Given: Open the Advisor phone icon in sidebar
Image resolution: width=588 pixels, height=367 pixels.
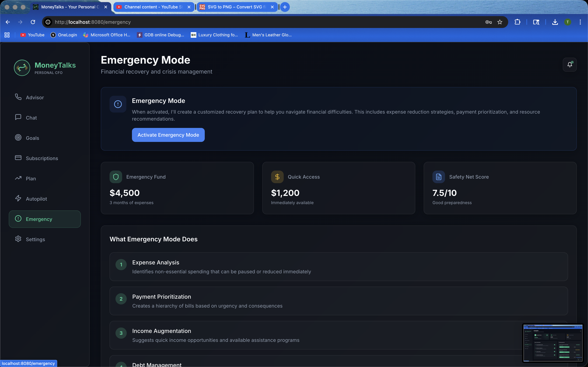Looking at the screenshot, I should pos(18,97).
